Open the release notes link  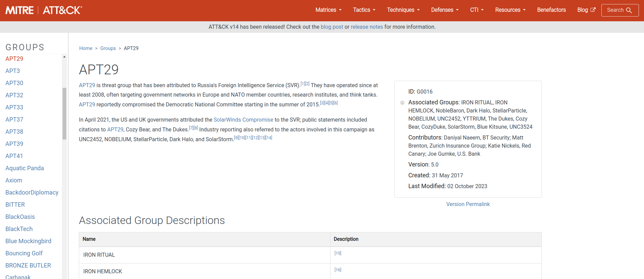(x=367, y=27)
